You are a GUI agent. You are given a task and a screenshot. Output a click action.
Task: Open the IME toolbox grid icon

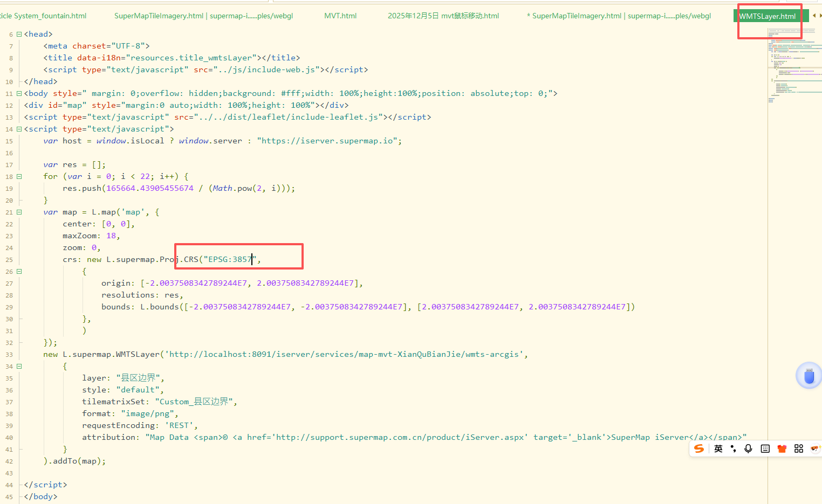(799, 448)
